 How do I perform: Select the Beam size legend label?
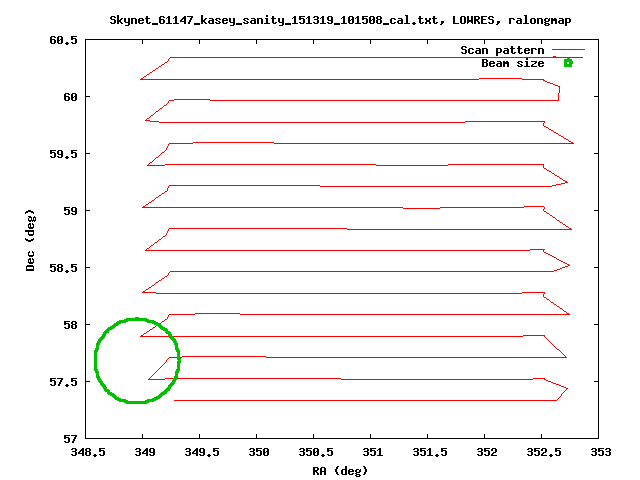point(513,63)
